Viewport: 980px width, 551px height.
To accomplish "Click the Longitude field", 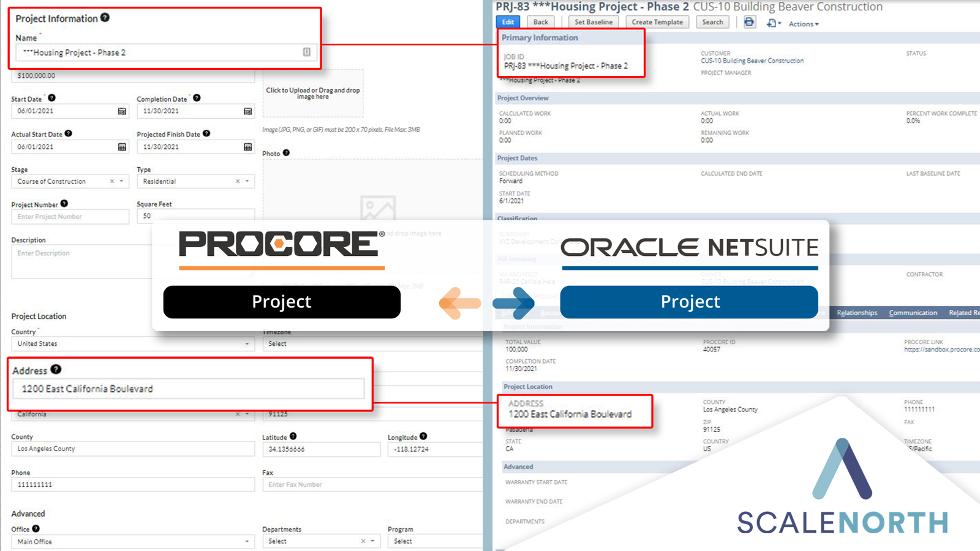I will (x=435, y=449).
